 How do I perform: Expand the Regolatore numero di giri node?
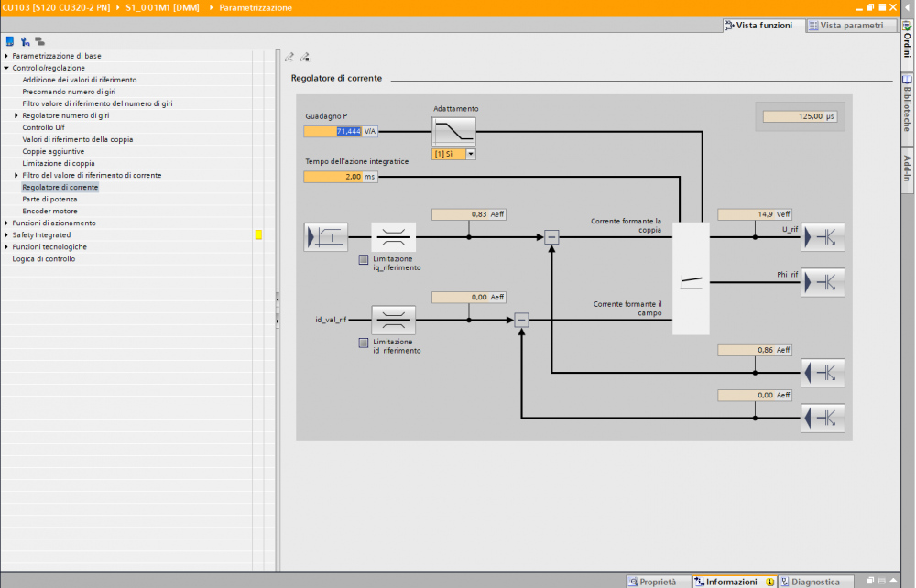(x=16, y=115)
